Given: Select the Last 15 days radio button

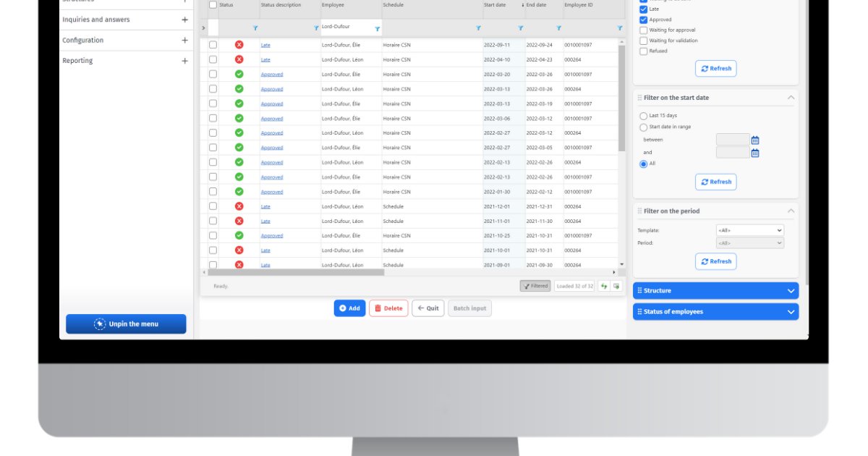Looking at the screenshot, I should (x=643, y=115).
